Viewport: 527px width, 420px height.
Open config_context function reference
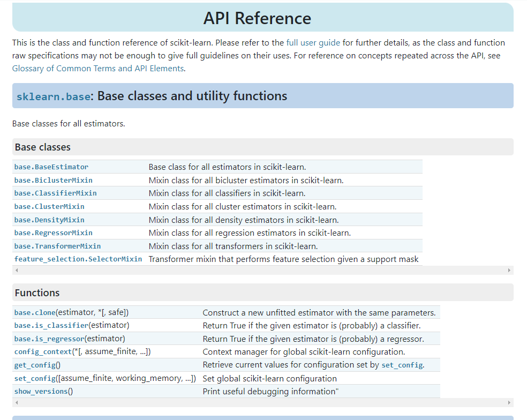(x=43, y=352)
